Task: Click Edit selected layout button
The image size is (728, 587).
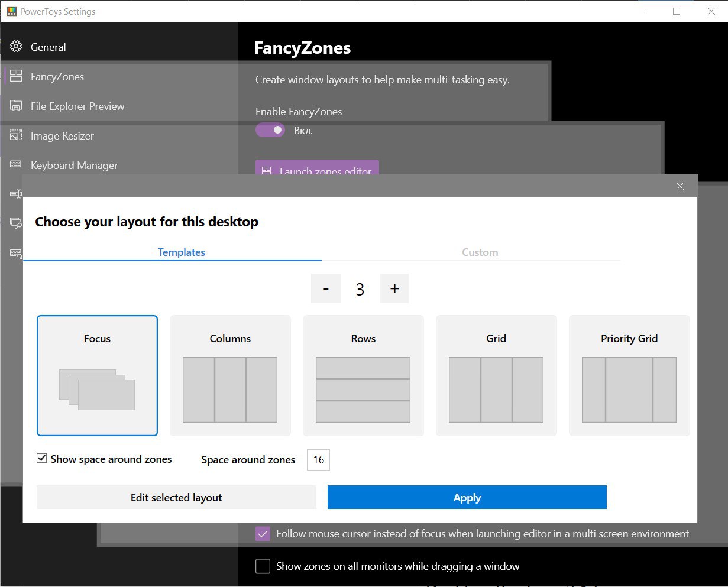Action: (x=176, y=497)
